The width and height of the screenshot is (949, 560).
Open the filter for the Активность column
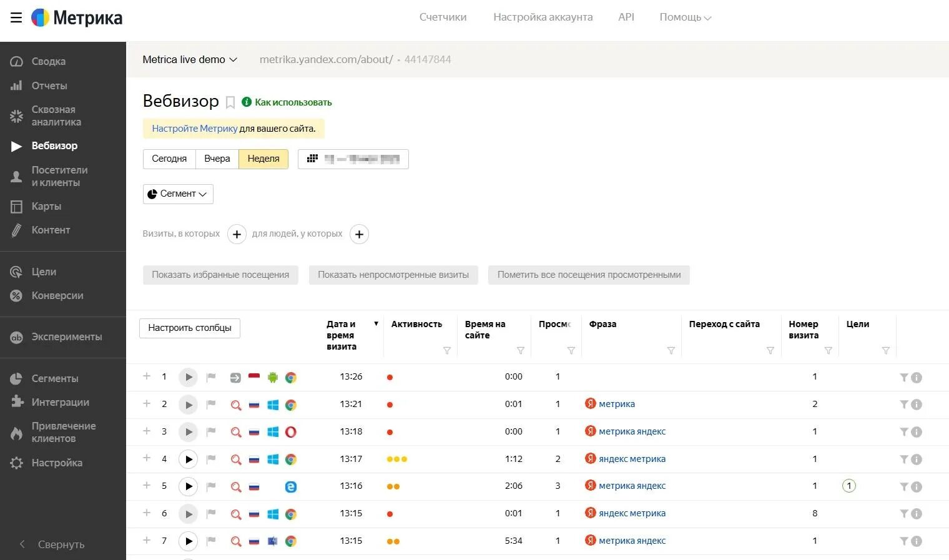pos(447,351)
